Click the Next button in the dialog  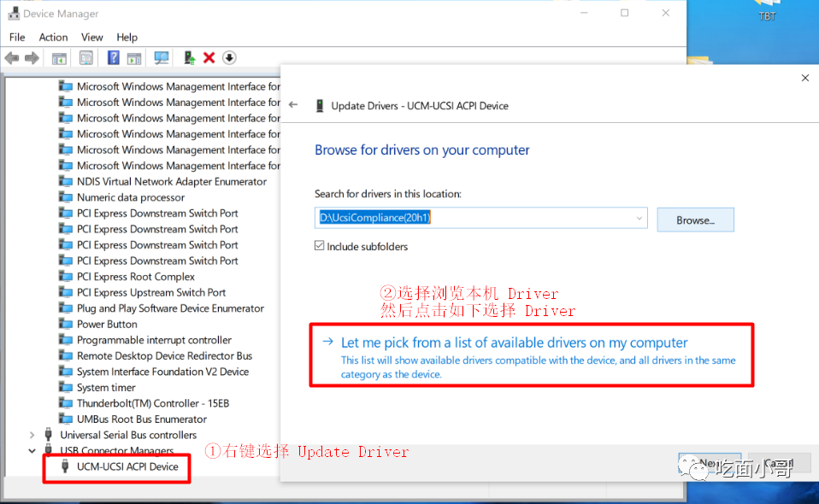click(x=710, y=463)
